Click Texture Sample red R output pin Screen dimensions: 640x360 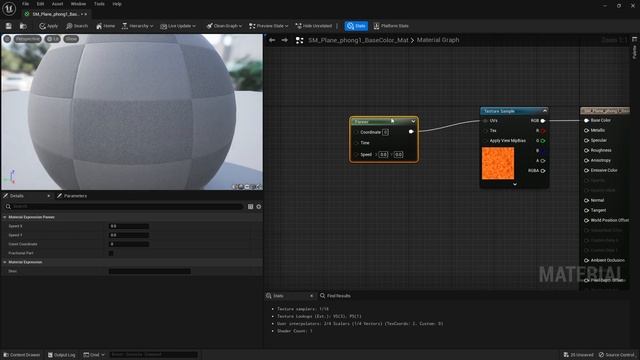pyautogui.click(x=543, y=131)
